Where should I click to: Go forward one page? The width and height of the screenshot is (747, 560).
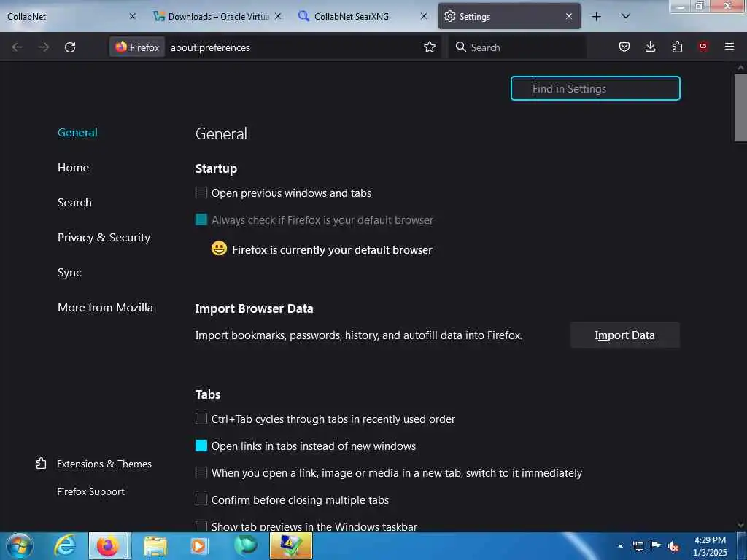44,47
